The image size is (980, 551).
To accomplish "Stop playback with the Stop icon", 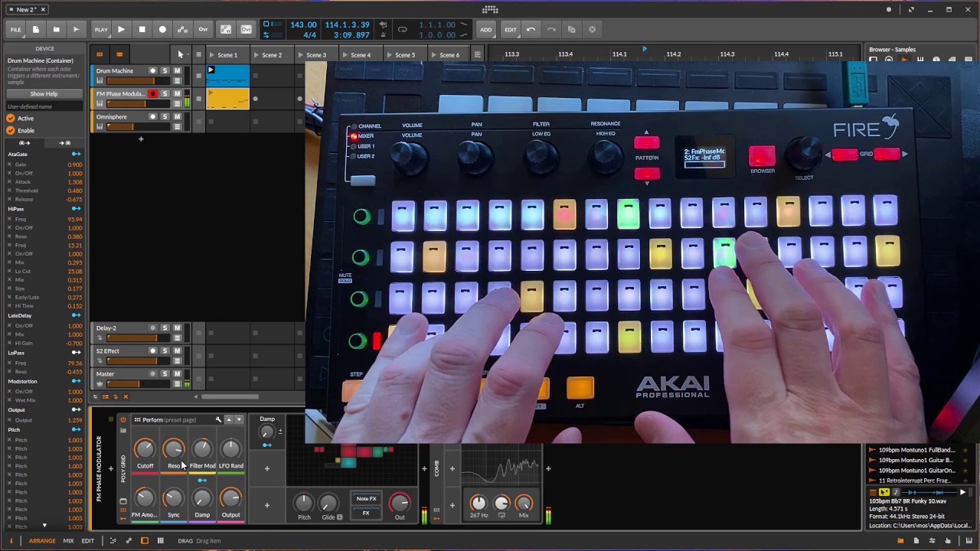I will click(x=142, y=29).
